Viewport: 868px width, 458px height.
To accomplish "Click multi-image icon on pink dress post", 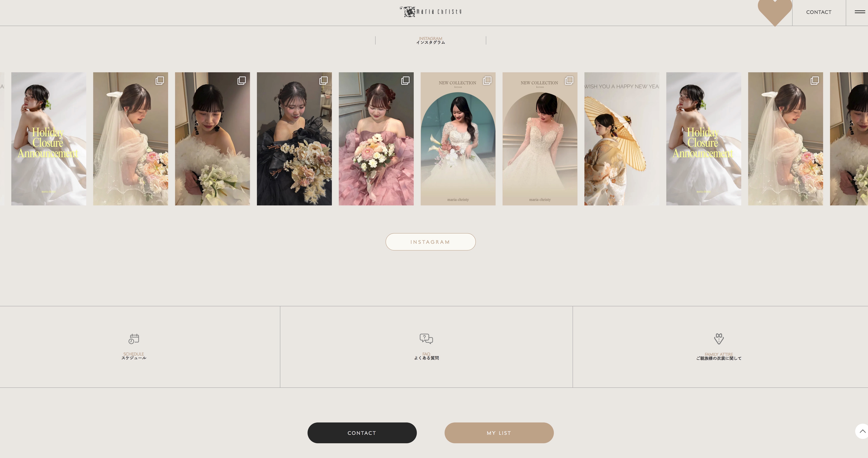I will [x=405, y=80].
